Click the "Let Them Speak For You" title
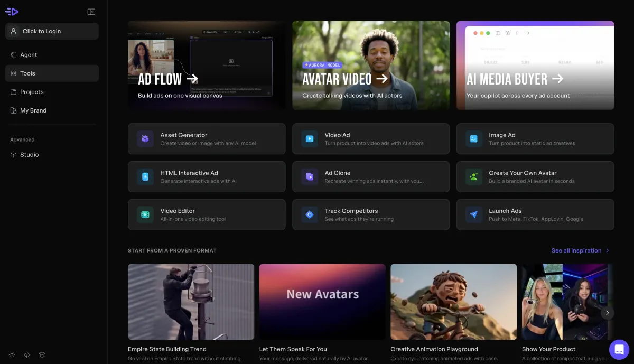The width and height of the screenshot is (634, 364). pos(293,349)
